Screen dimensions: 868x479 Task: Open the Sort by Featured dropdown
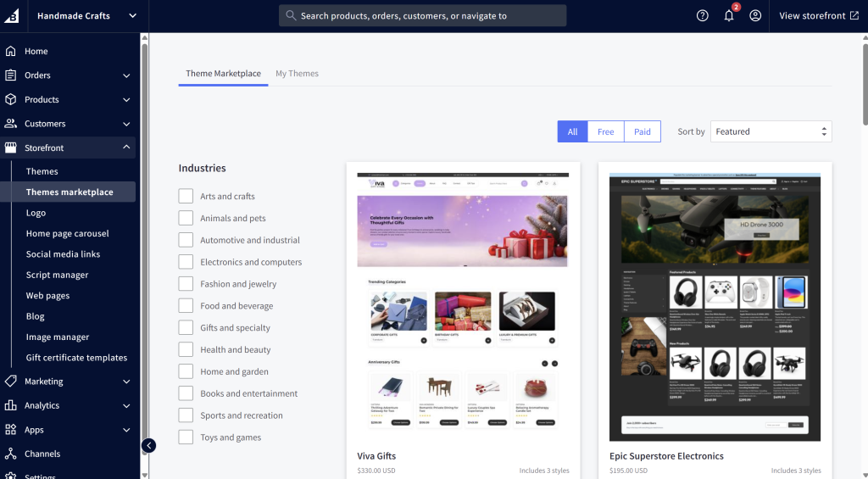point(771,131)
